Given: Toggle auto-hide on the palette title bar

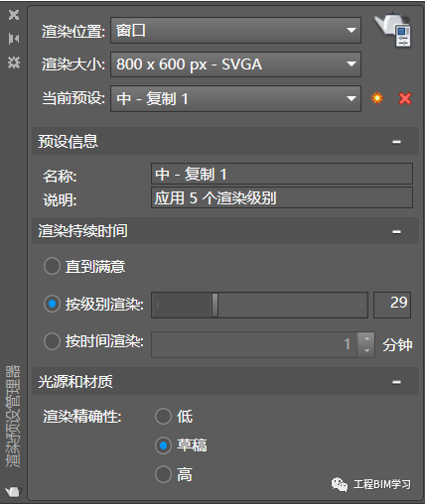Looking at the screenshot, I should pyautogui.click(x=14, y=39).
